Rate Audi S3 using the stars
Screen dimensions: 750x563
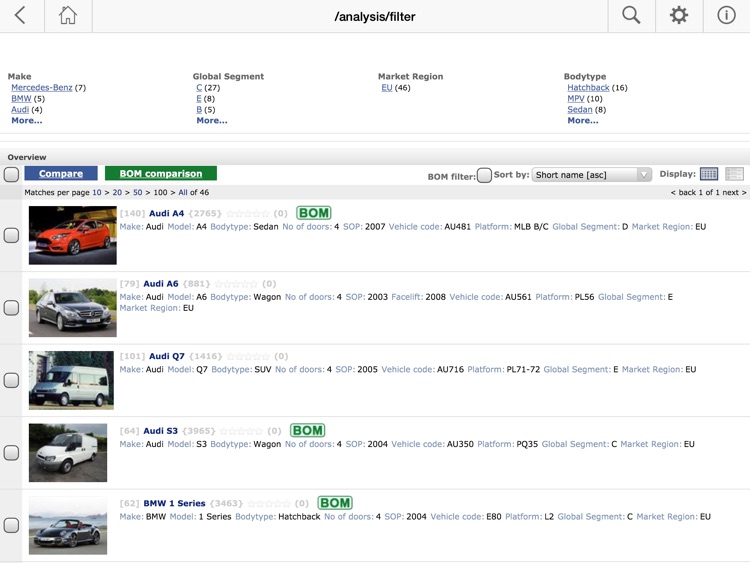pyautogui.click(x=241, y=431)
